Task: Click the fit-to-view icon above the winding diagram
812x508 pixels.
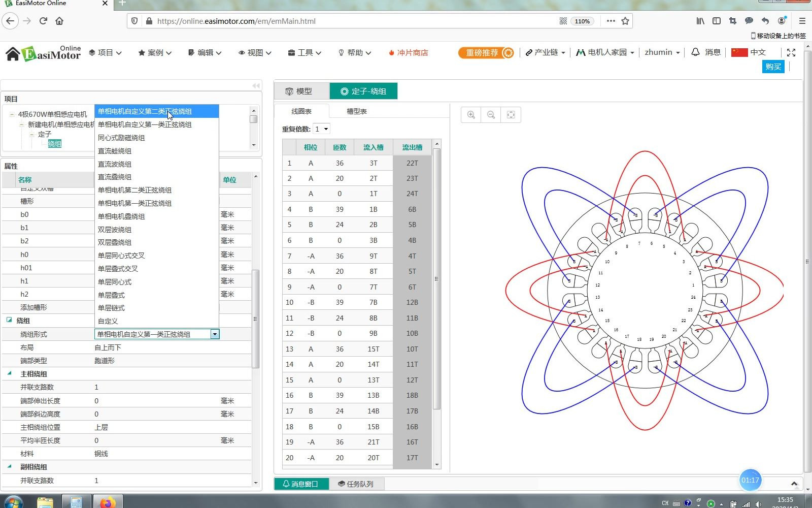Action: tap(511, 115)
